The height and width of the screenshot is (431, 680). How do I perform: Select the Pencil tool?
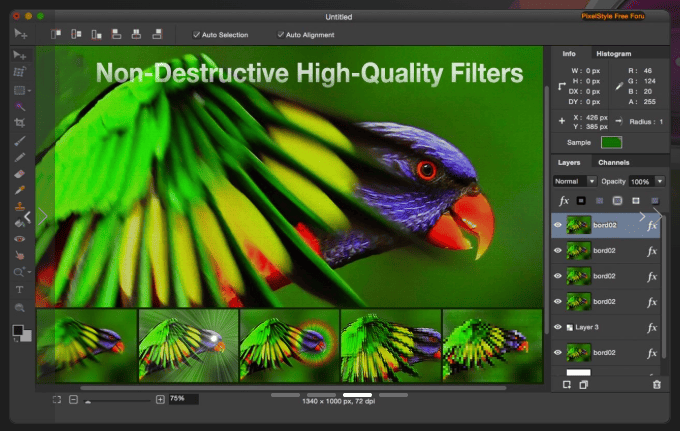click(20, 157)
